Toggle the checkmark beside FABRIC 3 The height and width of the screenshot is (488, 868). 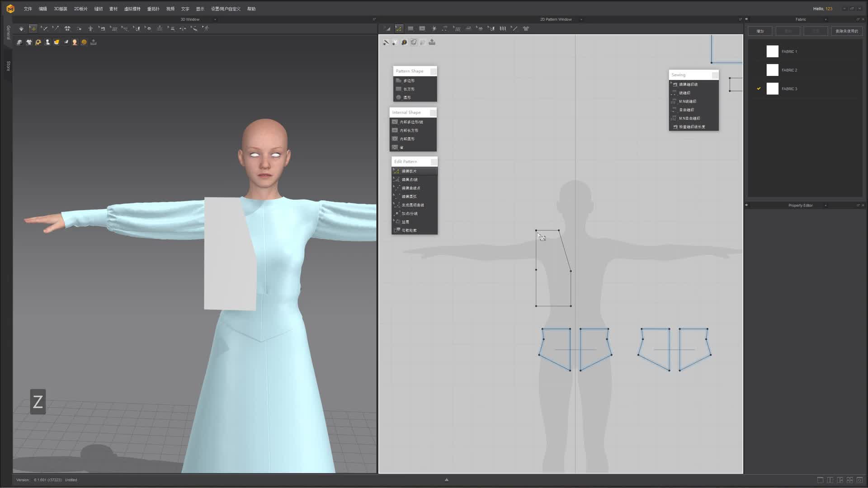point(759,89)
